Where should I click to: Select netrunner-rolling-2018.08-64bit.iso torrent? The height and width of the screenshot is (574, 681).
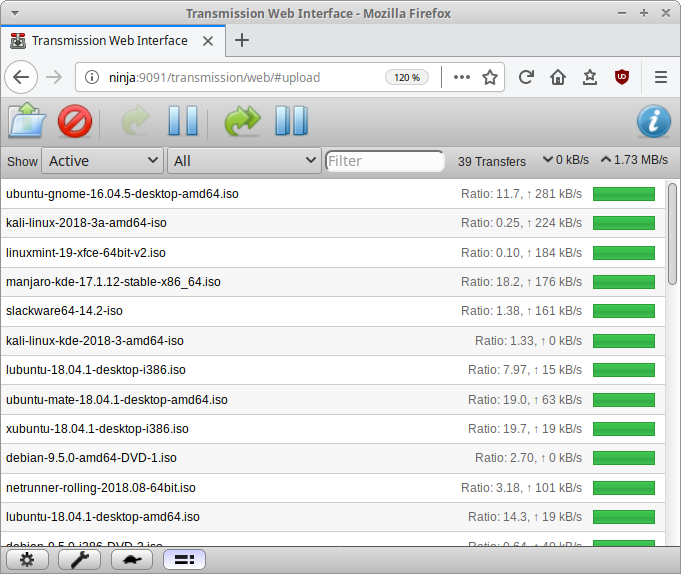click(x=333, y=488)
